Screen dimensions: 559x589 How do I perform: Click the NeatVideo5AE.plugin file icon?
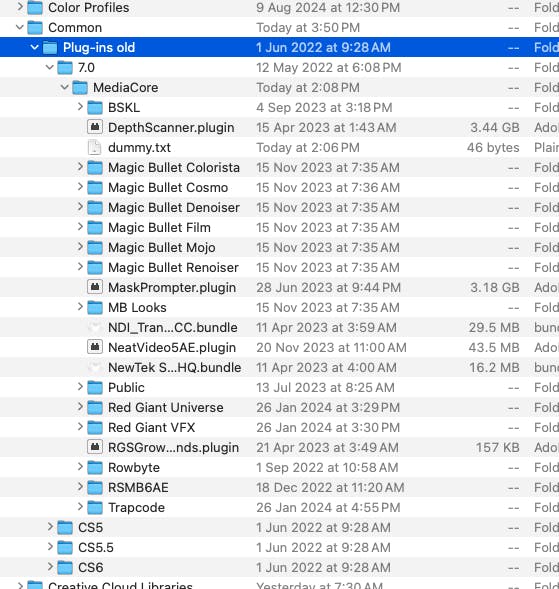95,347
